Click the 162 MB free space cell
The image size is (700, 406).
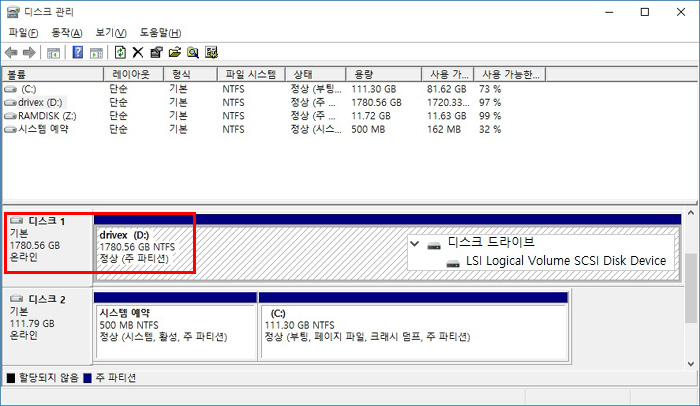click(444, 130)
